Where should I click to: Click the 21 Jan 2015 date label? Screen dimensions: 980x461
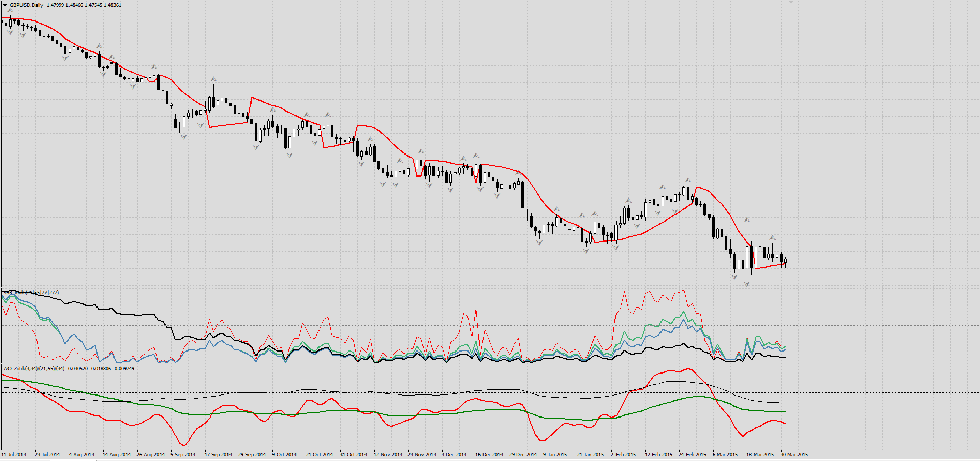click(x=590, y=454)
